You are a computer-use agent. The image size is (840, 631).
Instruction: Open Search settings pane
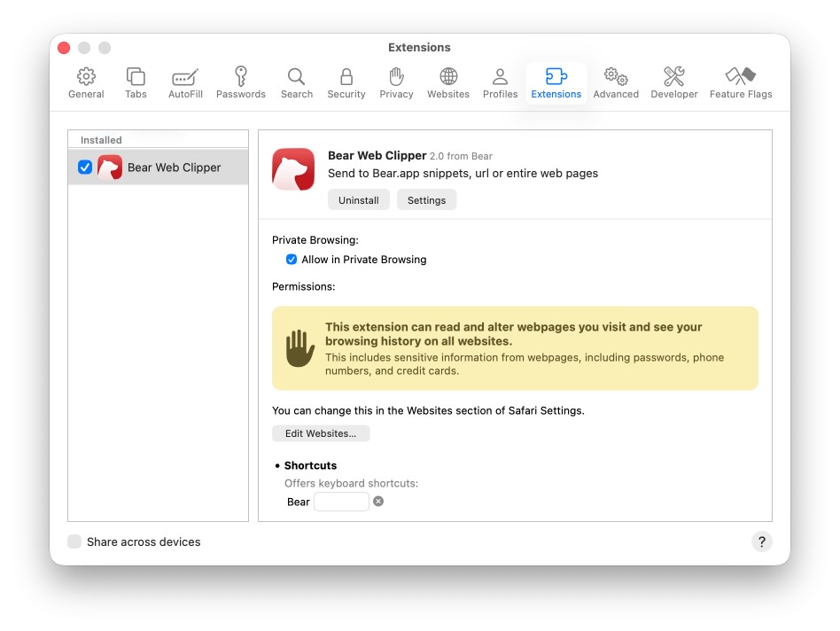tap(297, 83)
